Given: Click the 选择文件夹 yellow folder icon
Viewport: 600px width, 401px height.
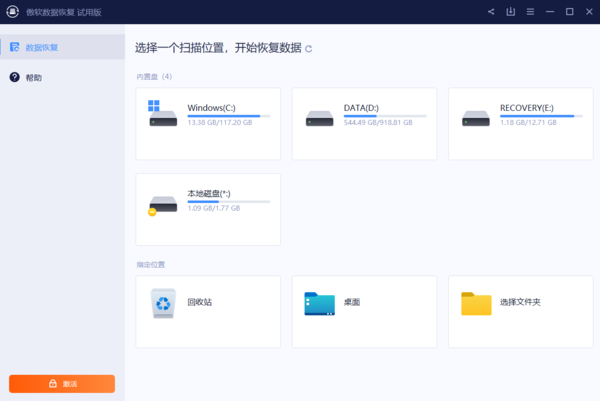Looking at the screenshot, I should pyautogui.click(x=476, y=303).
